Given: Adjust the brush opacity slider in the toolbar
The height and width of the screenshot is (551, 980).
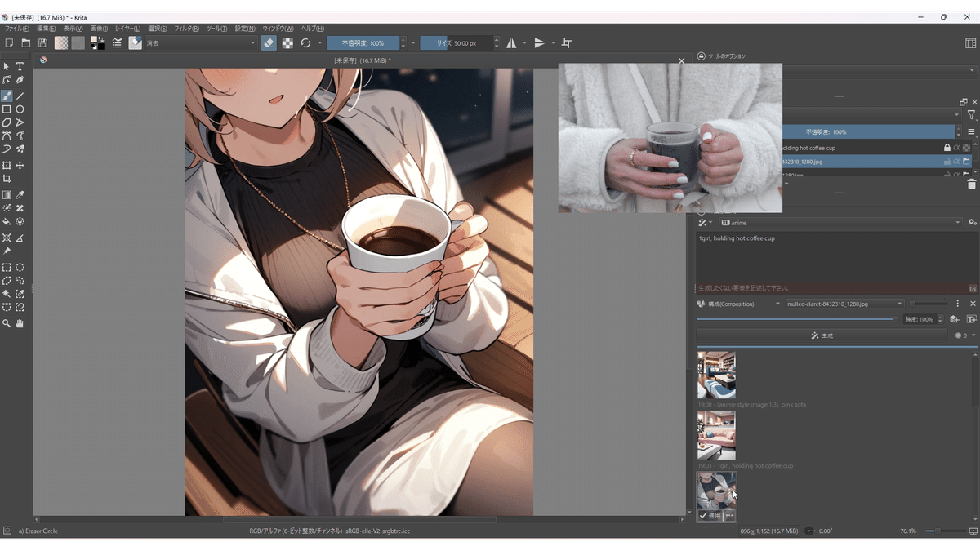Looking at the screenshot, I should [x=363, y=43].
